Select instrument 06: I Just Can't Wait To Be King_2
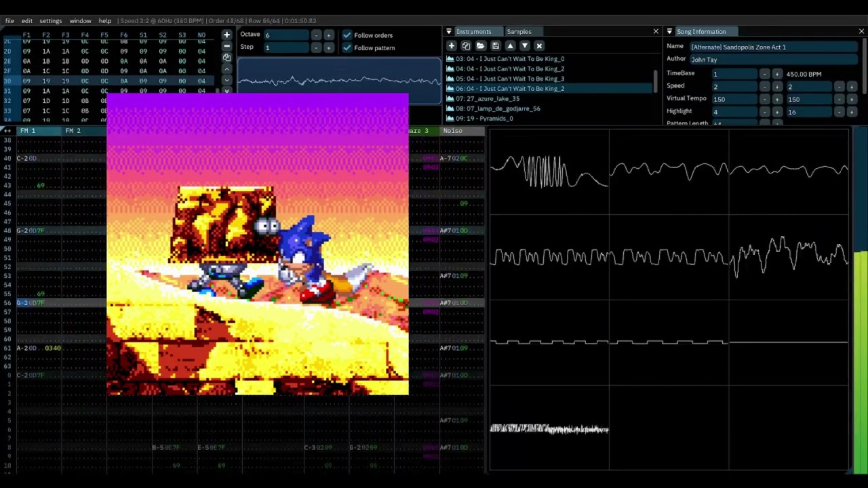 click(x=549, y=89)
